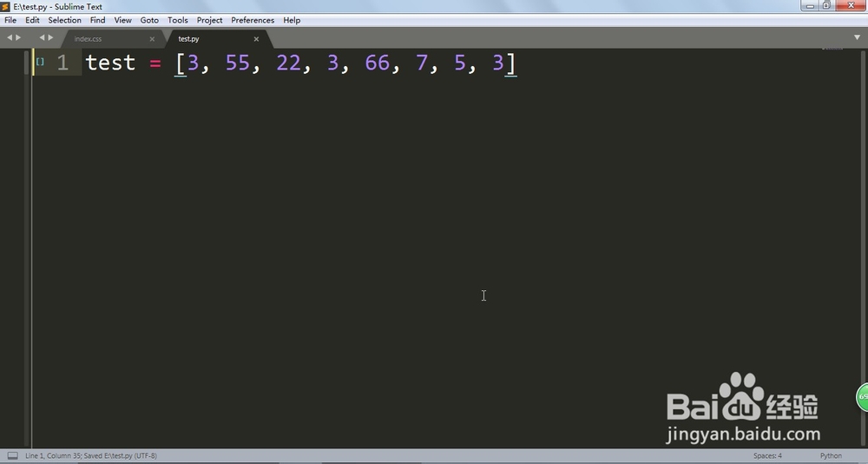868x464 pixels.
Task: Click line number 1 in gutter
Action: pyautogui.click(x=62, y=63)
